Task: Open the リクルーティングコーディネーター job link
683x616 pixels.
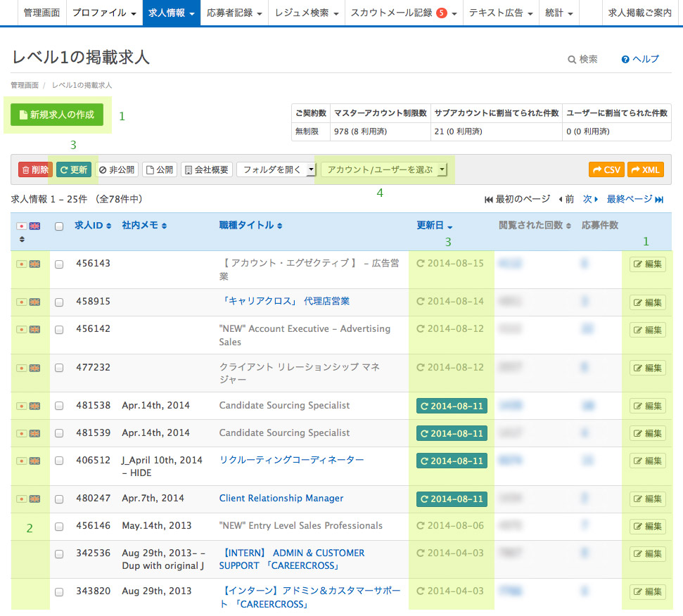Action: (291, 460)
